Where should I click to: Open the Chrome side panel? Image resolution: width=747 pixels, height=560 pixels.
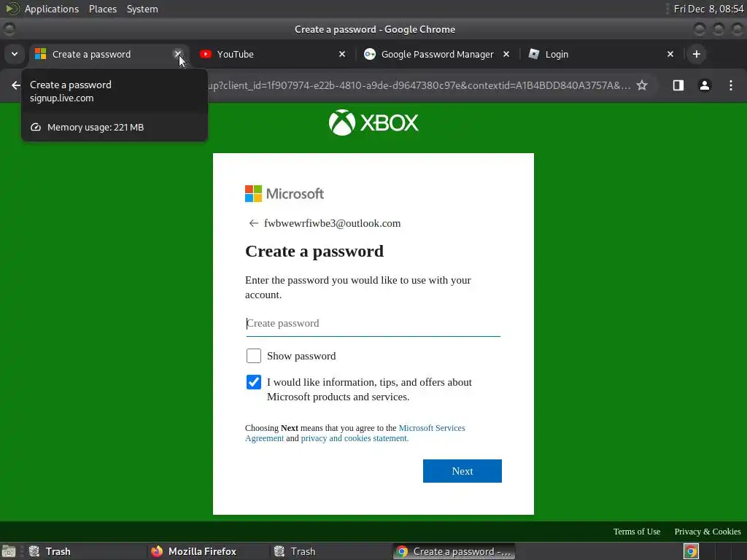[x=678, y=85]
